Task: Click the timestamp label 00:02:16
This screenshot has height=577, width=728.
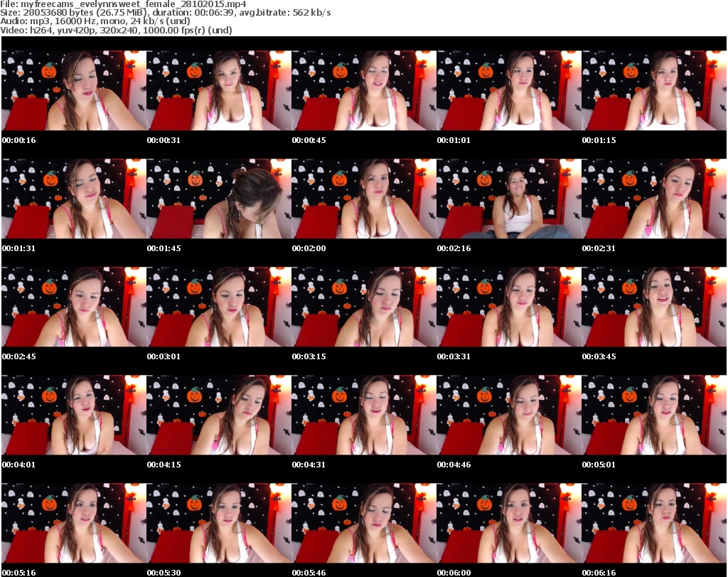Action: [x=454, y=248]
